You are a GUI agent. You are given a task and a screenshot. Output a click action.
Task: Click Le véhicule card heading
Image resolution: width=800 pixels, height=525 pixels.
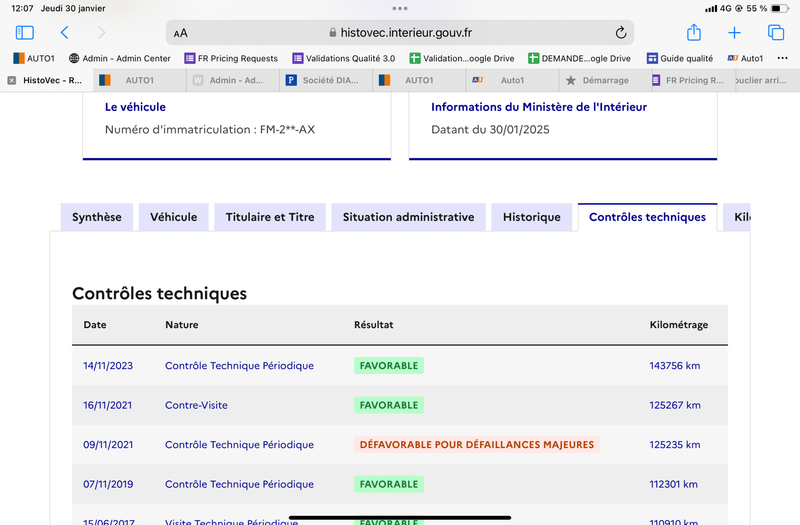coord(135,107)
